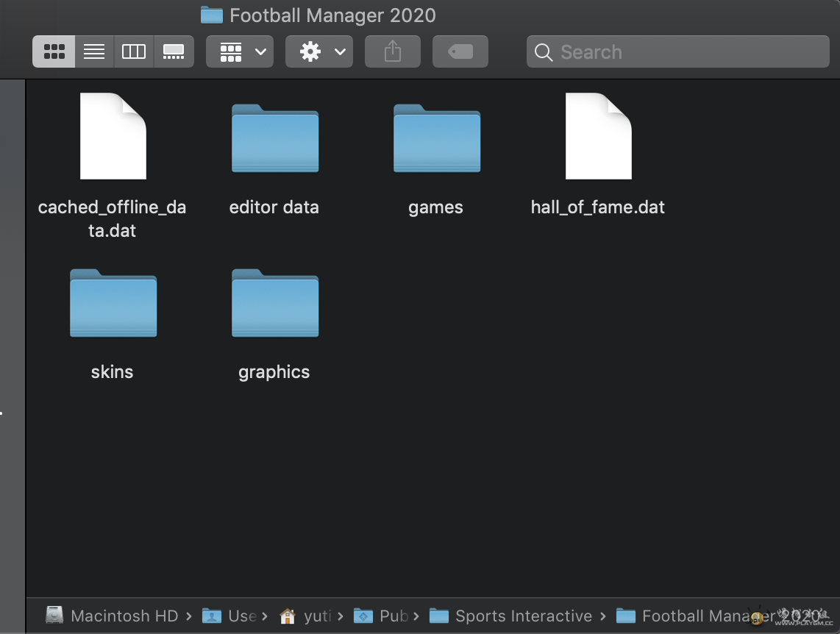Go to Macintosh HD in path bar
The image size is (840, 634).
pos(114,616)
